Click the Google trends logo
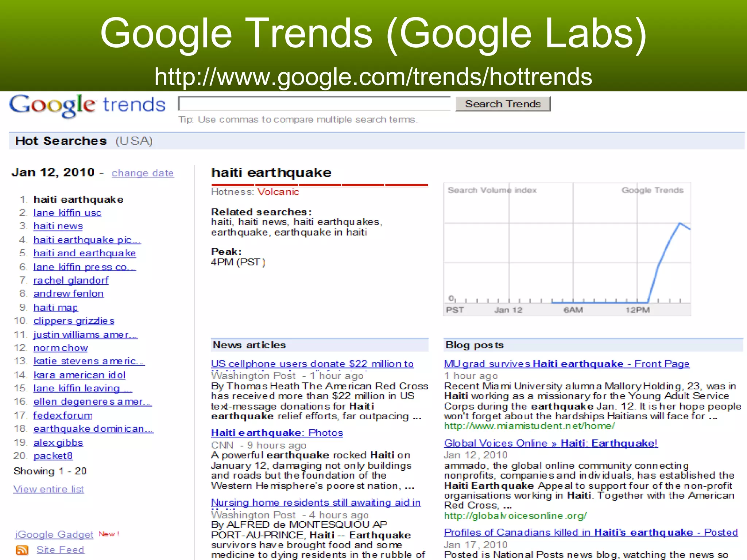 (88, 106)
